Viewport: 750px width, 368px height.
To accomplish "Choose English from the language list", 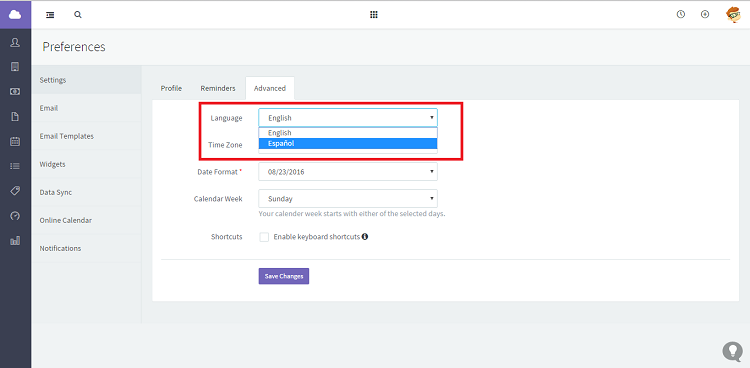I will click(348, 133).
